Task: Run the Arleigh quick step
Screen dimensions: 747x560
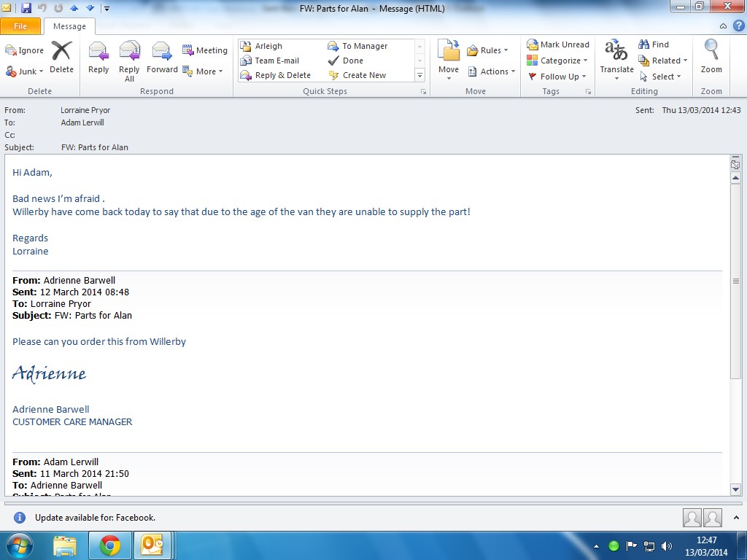Action: pyautogui.click(x=262, y=46)
